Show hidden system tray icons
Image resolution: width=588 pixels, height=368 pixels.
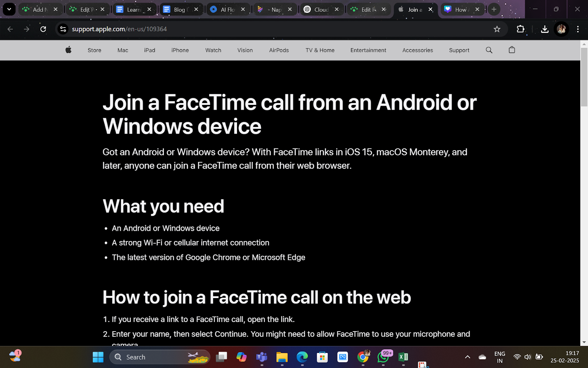467,357
